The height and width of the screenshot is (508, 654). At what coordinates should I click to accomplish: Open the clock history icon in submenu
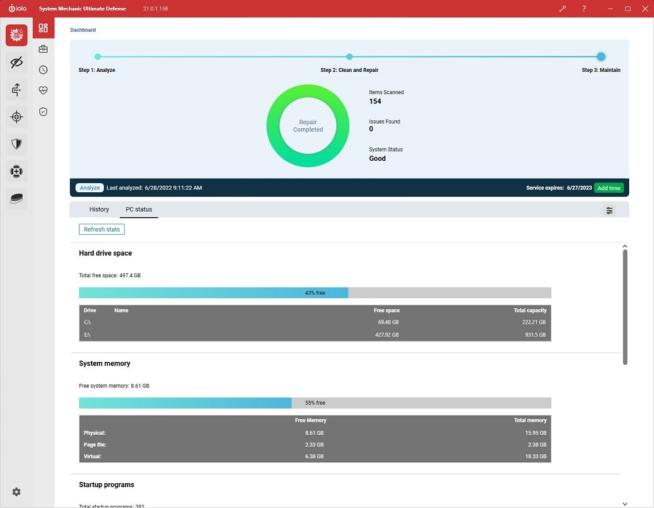pyautogui.click(x=43, y=70)
